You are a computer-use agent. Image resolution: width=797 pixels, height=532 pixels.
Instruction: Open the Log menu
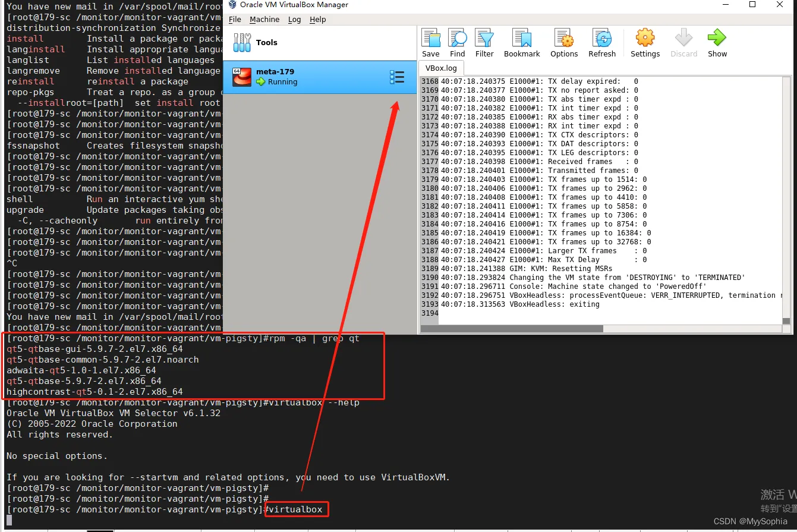295,19
